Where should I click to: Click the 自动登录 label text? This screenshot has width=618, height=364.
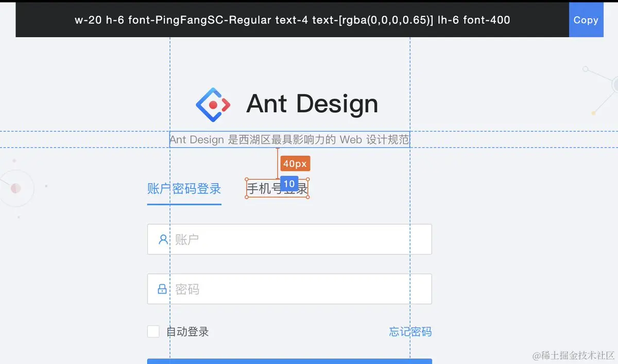[187, 332]
